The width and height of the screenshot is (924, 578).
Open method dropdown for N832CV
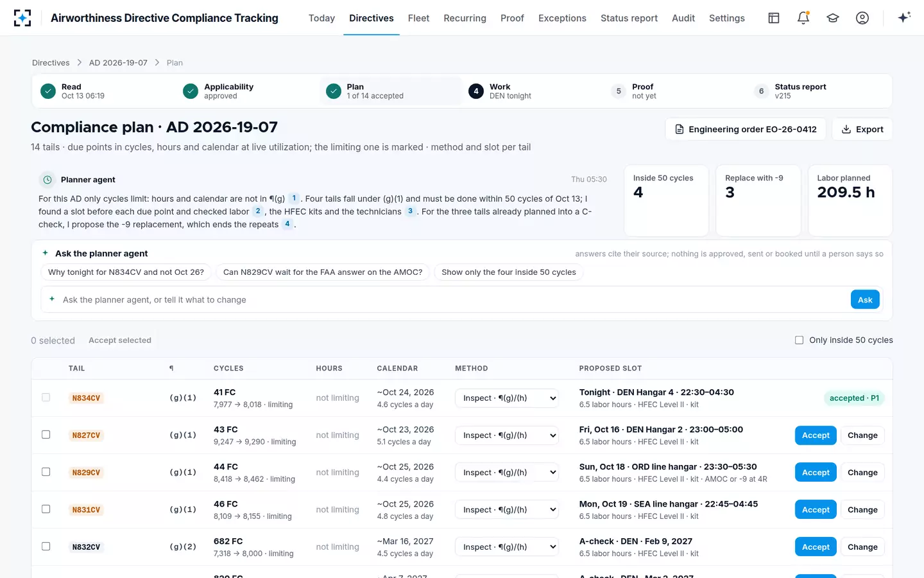point(507,547)
